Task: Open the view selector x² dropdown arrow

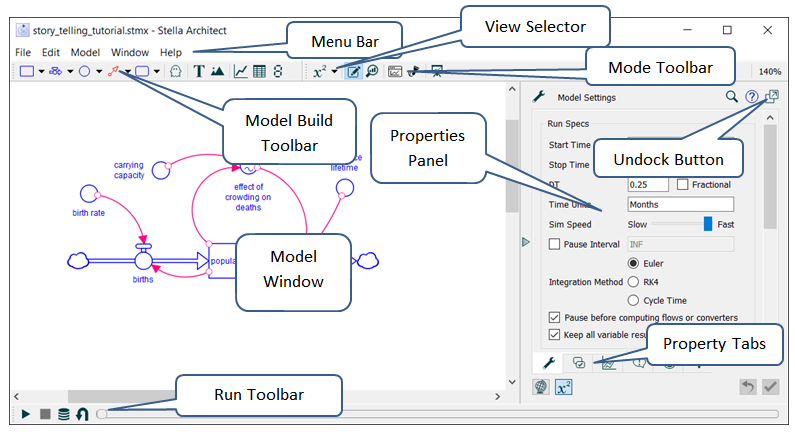Action: pos(335,72)
